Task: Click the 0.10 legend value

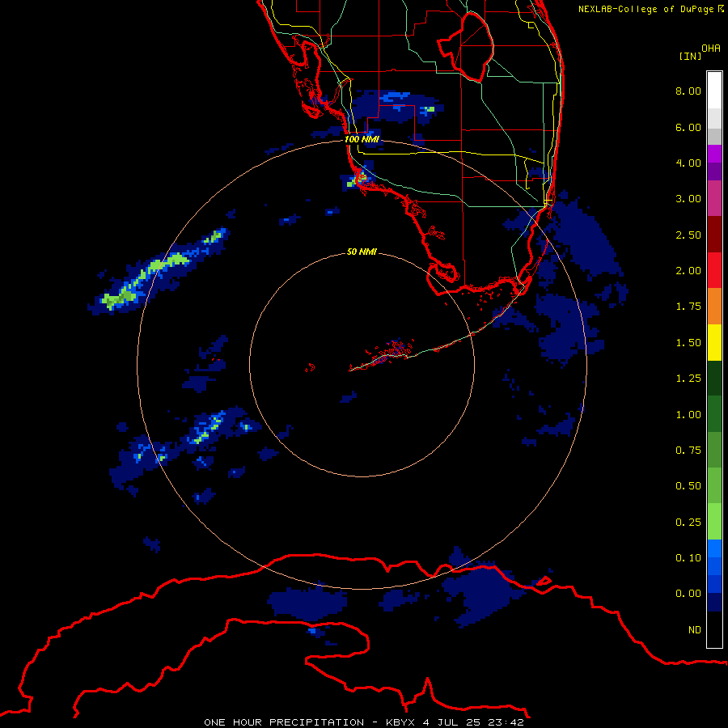Action: pyautogui.click(x=688, y=558)
